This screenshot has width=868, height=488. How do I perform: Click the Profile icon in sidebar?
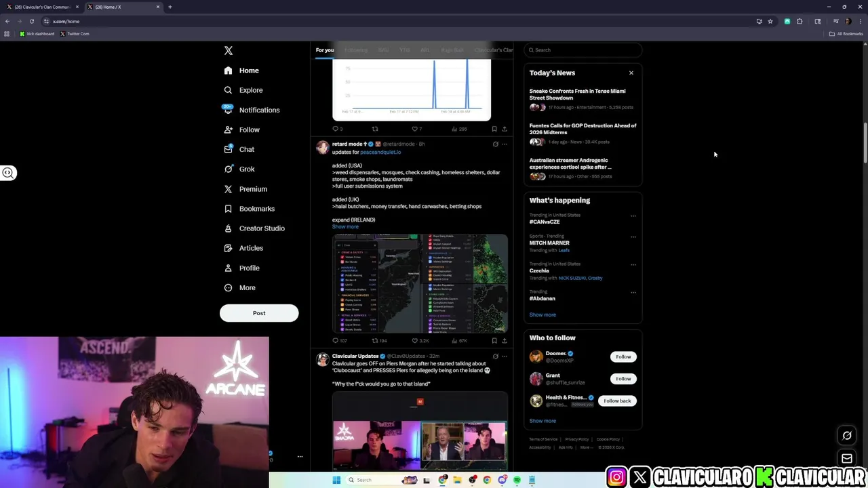228,268
